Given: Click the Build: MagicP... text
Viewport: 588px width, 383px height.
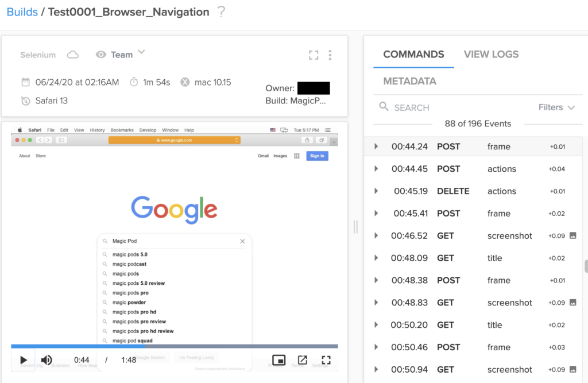Looking at the screenshot, I should (296, 101).
